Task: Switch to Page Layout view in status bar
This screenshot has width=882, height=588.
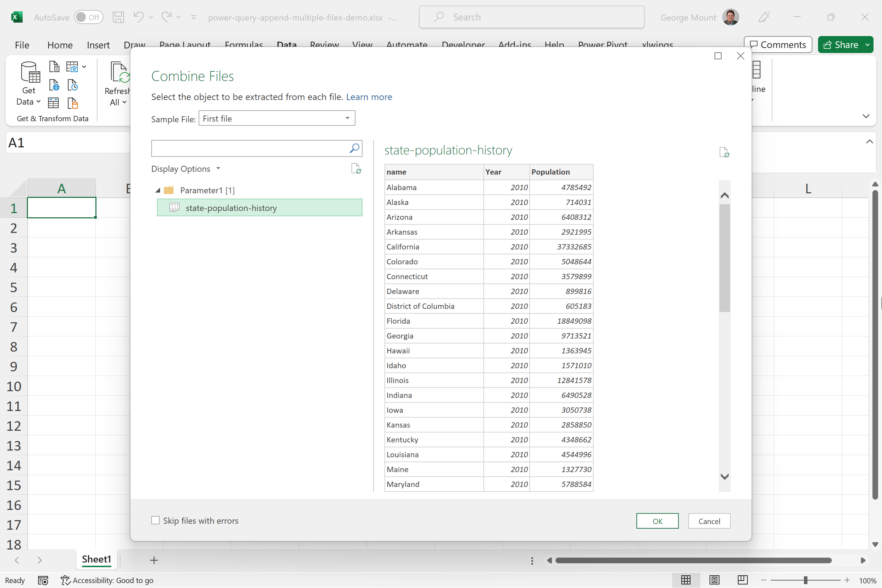Action: [714, 580]
